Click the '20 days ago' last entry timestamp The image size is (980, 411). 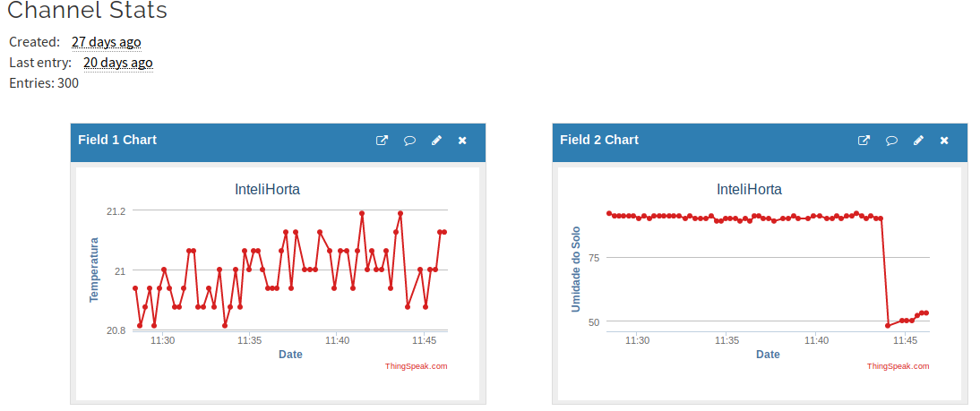click(x=117, y=63)
